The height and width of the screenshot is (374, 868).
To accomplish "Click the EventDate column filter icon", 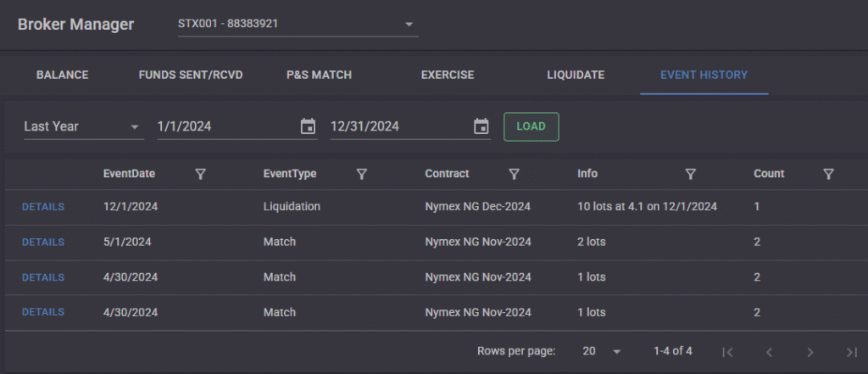I will [x=201, y=174].
